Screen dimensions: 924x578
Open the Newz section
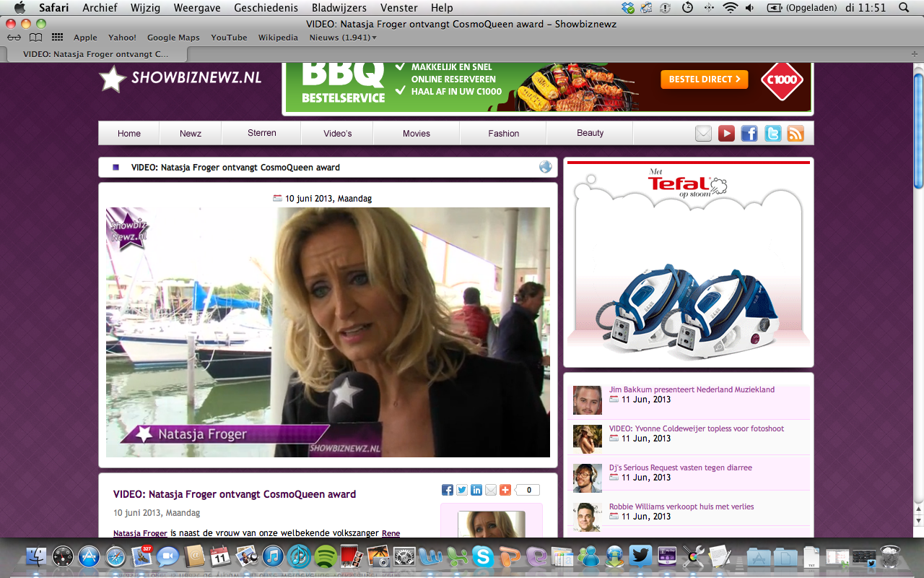coord(191,134)
